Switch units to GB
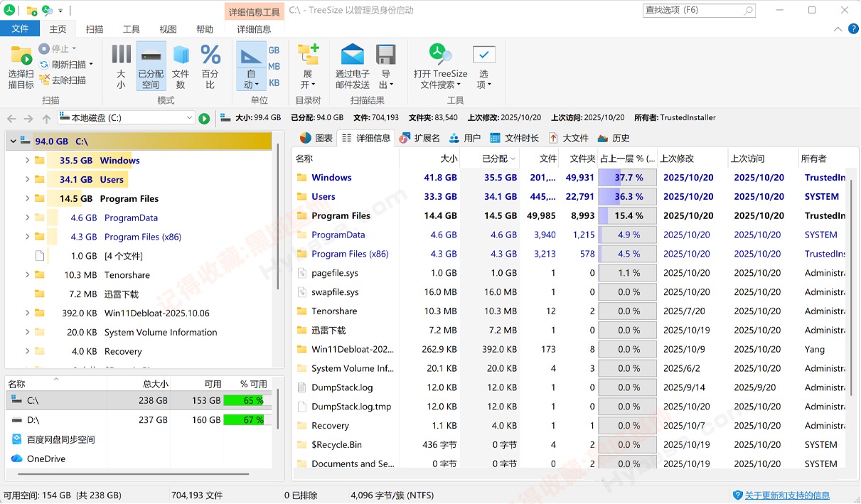Screen dimensions: 861x504 [x=273, y=50]
